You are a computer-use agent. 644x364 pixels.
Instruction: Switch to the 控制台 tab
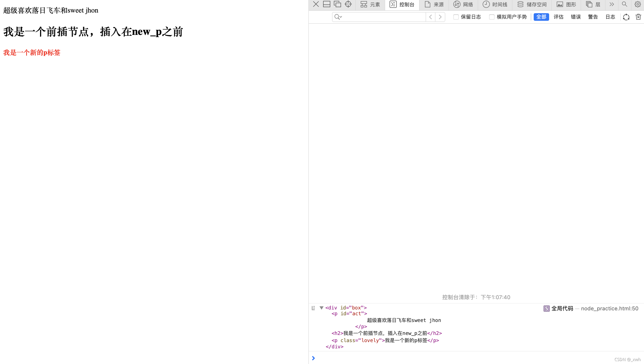click(x=402, y=4)
